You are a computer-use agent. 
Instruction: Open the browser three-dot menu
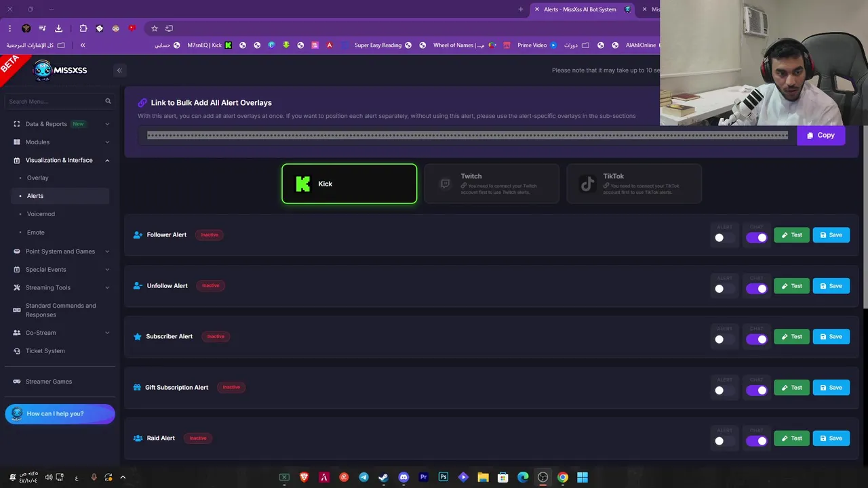point(10,28)
